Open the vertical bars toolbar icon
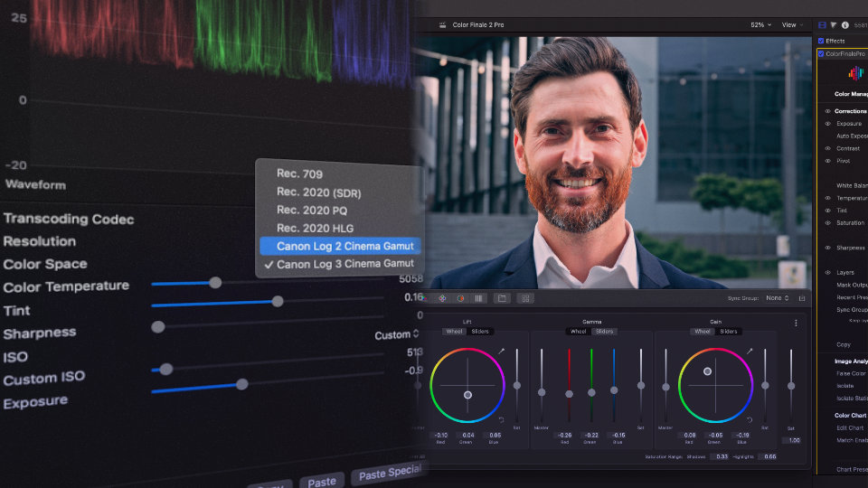The width and height of the screenshot is (868, 488). [x=478, y=298]
